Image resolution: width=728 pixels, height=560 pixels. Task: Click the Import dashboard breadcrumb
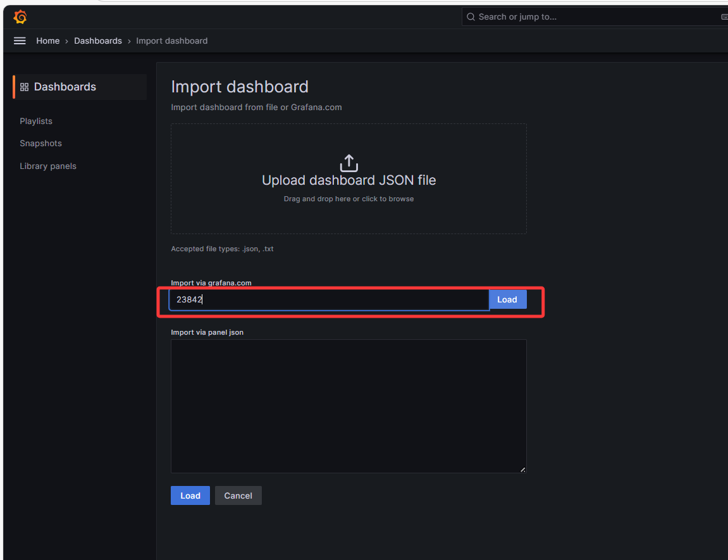tap(171, 40)
